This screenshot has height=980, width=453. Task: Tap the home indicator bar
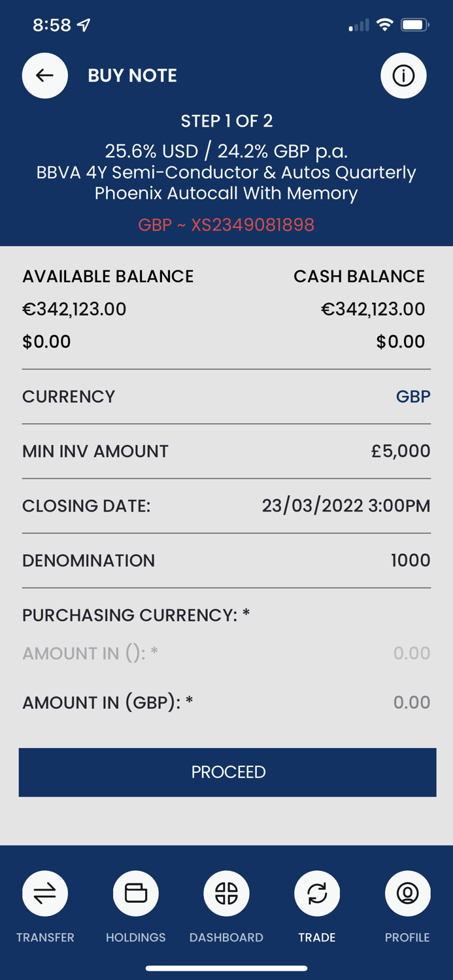coord(226,968)
